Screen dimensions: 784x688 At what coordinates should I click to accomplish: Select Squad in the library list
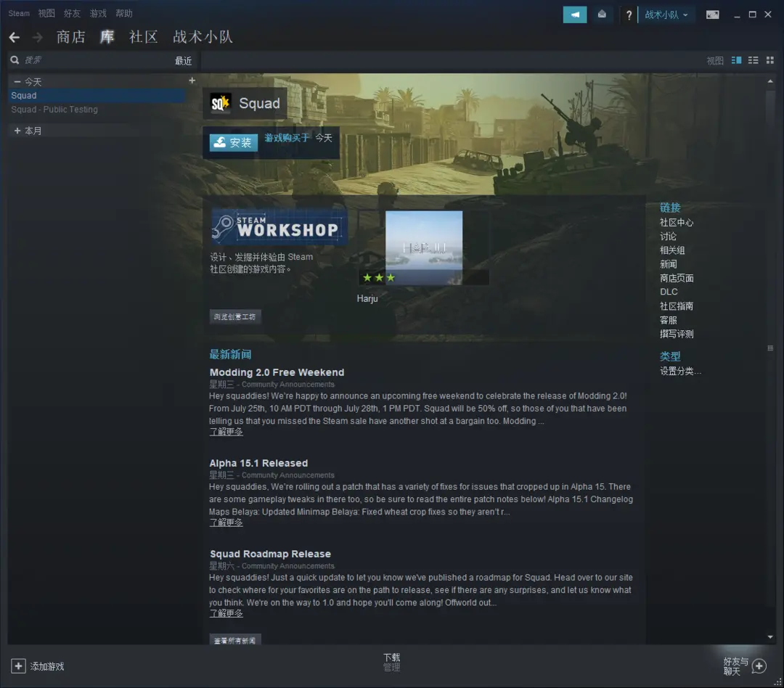tap(97, 96)
